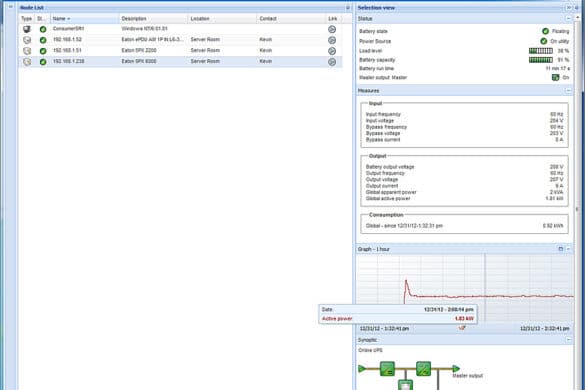The image size is (585, 390).
Task: Click green status icon of 192.168.1.51
Action: click(x=43, y=51)
